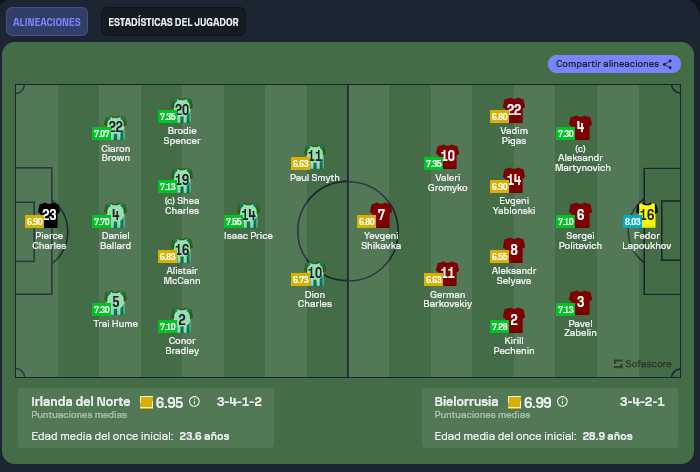
Task: Select goalkeeper Fedor Lapoukhov's yellow shirt
Action: click(647, 214)
